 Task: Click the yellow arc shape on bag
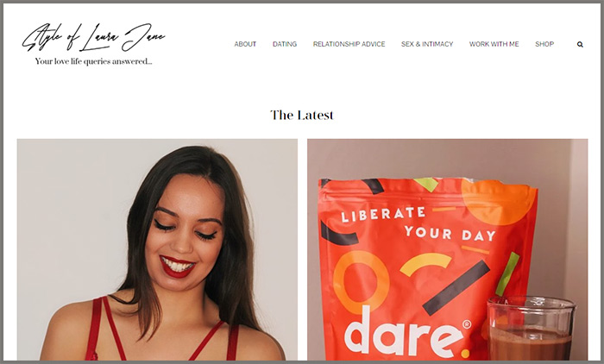[425, 264]
